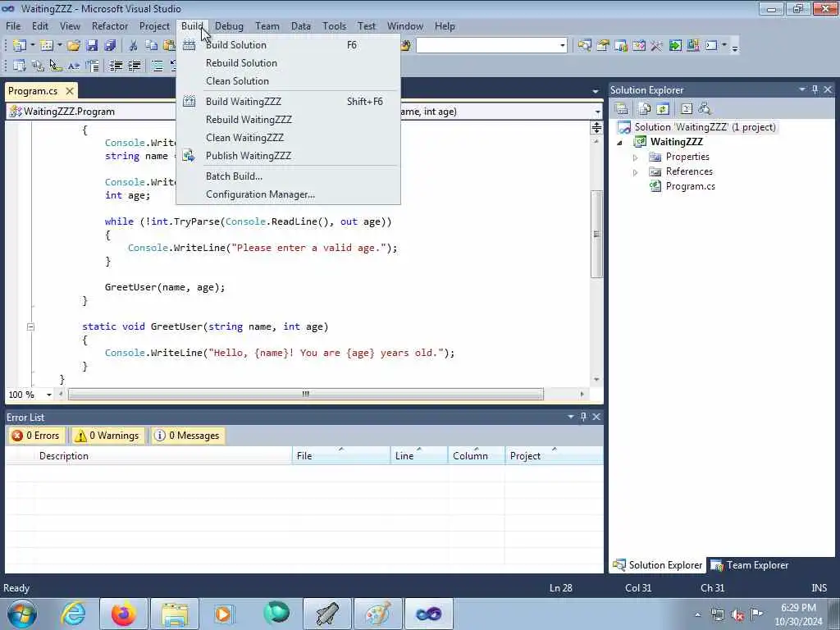Click Solution Explorer Properties icon
The width and height of the screenshot is (840, 630).
622,109
